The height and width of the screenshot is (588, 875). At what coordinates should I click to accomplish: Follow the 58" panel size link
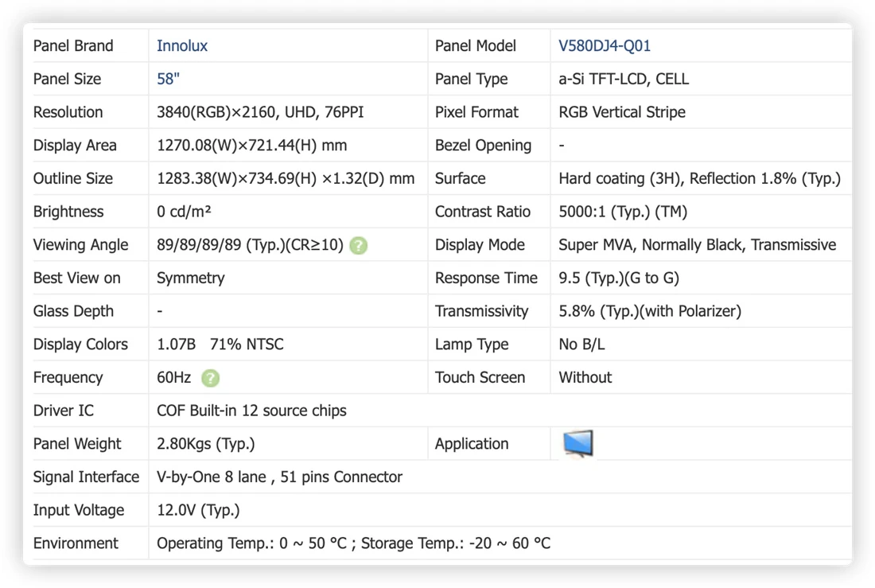click(x=168, y=79)
